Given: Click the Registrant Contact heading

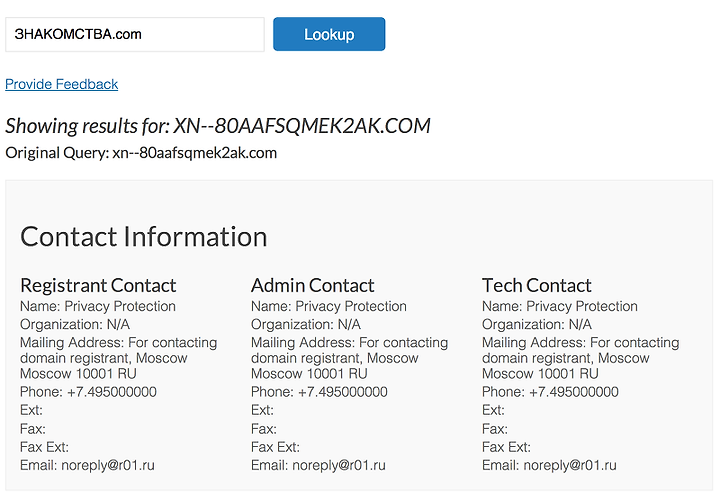Looking at the screenshot, I should pyautogui.click(x=98, y=286).
